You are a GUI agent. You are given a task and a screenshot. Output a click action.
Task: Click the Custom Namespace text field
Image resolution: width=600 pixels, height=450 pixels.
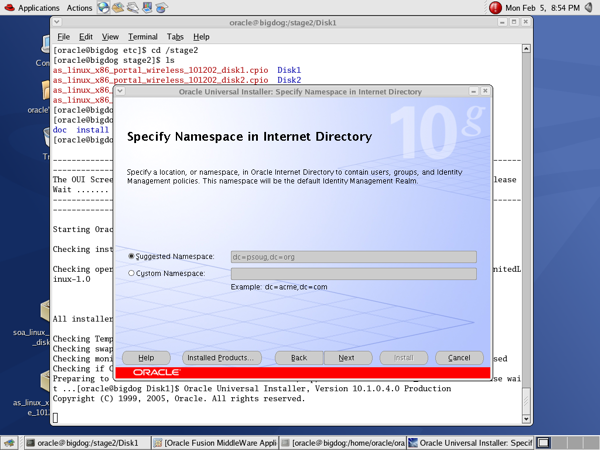354,274
